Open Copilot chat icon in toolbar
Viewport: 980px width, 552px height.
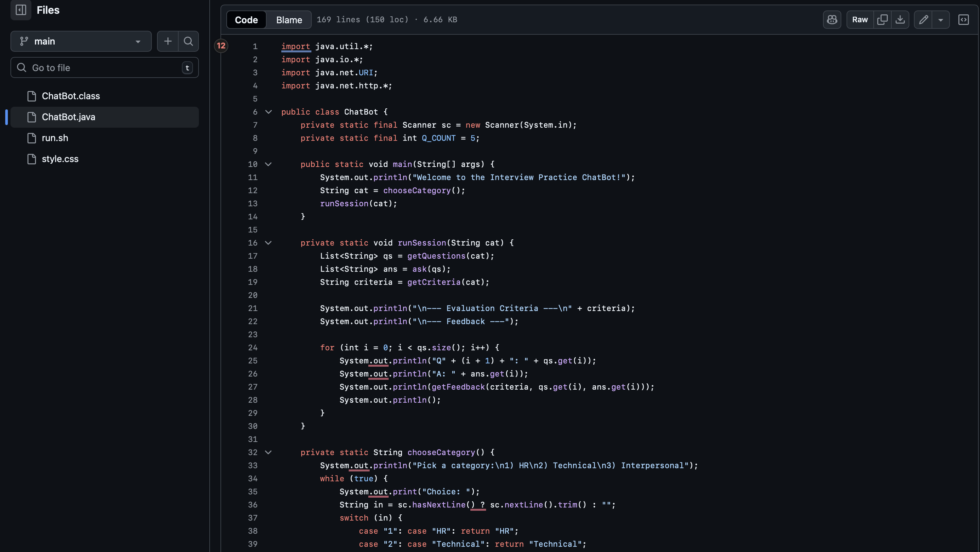click(832, 19)
